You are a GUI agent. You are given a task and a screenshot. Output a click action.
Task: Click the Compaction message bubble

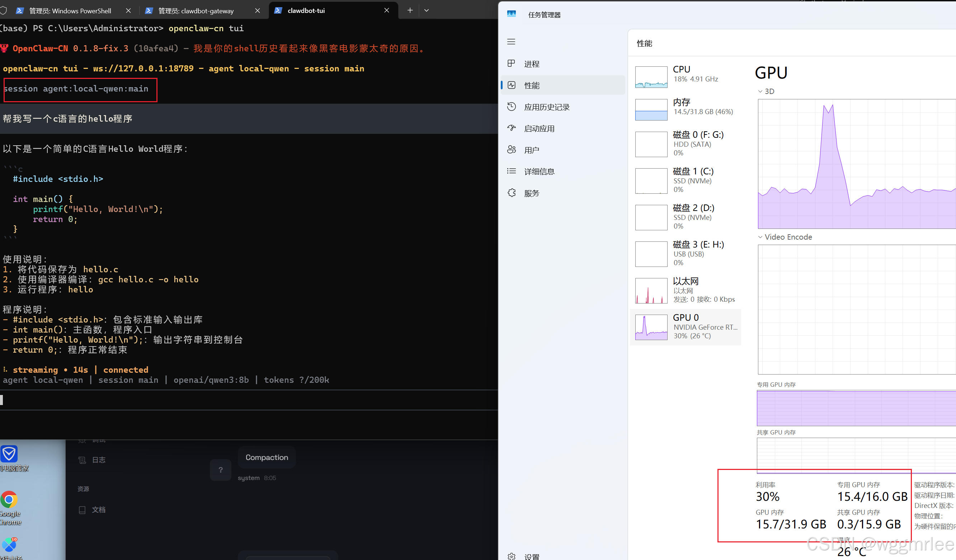(x=267, y=457)
